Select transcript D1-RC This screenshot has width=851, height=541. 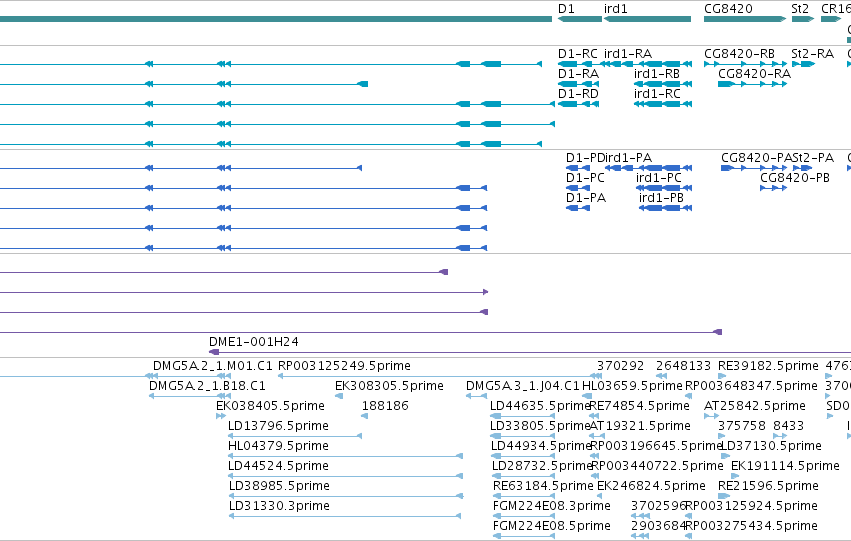pos(577,54)
